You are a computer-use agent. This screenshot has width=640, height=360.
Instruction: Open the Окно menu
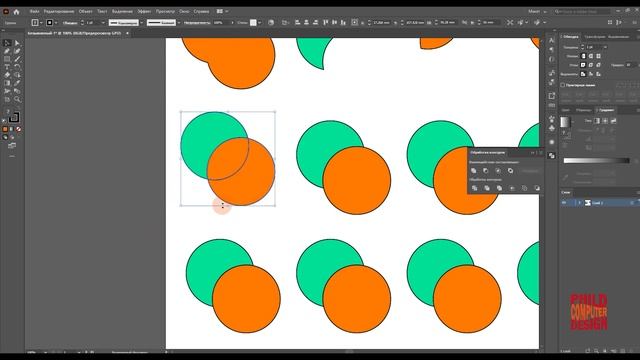coord(184,11)
